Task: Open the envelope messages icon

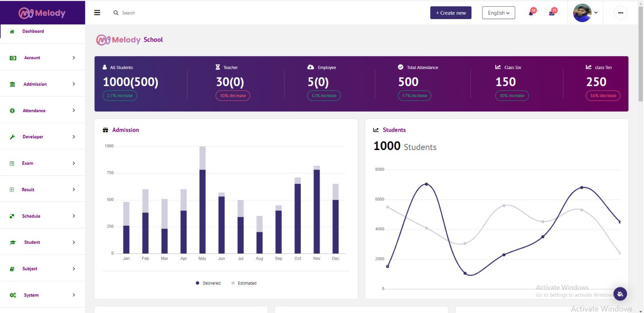Action: coord(551,13)
